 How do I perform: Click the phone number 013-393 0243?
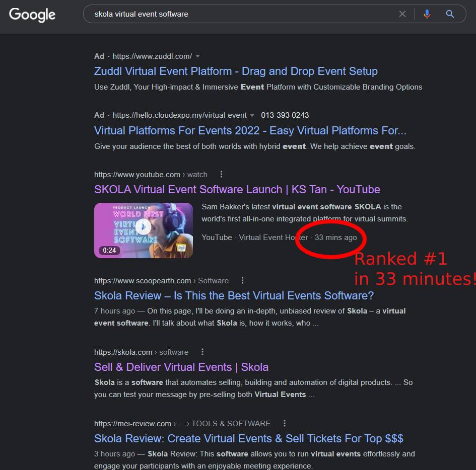pos(285,115)
